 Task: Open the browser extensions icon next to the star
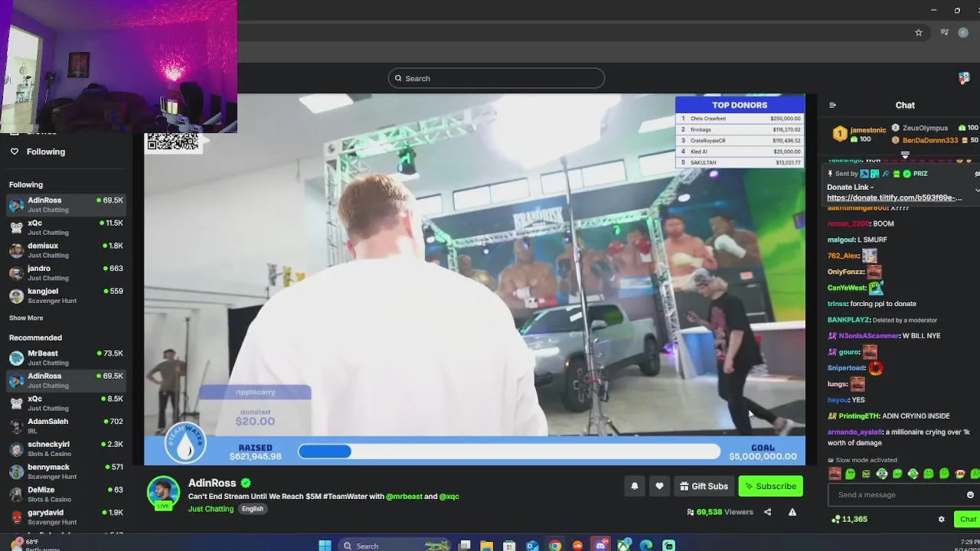(944, 32)
